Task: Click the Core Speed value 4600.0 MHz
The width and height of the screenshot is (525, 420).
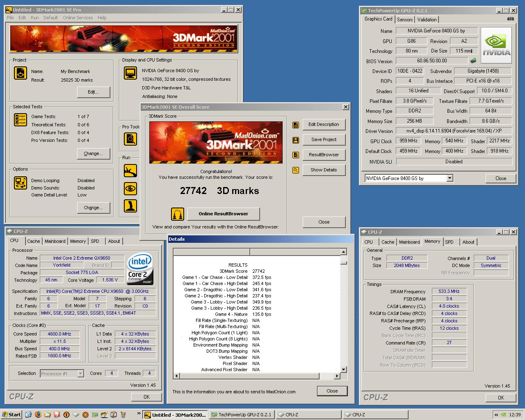Action: [x=59, y=334]
